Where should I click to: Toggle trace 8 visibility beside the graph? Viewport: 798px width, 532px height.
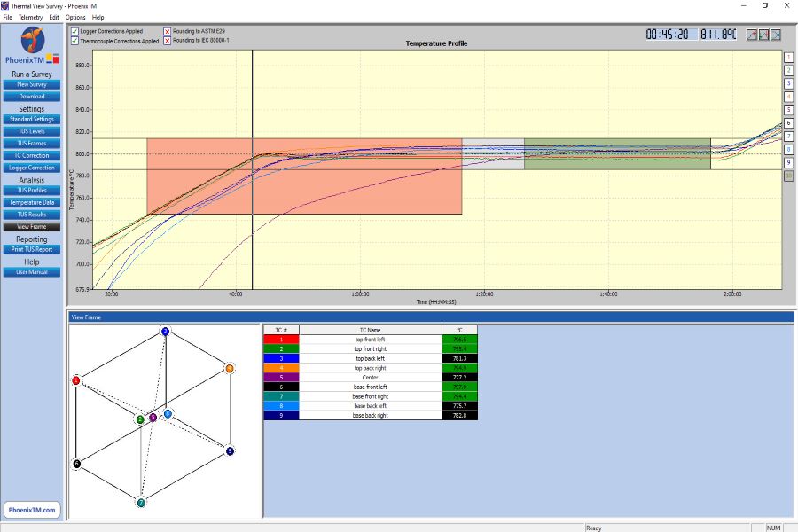(x=788, y=150)
